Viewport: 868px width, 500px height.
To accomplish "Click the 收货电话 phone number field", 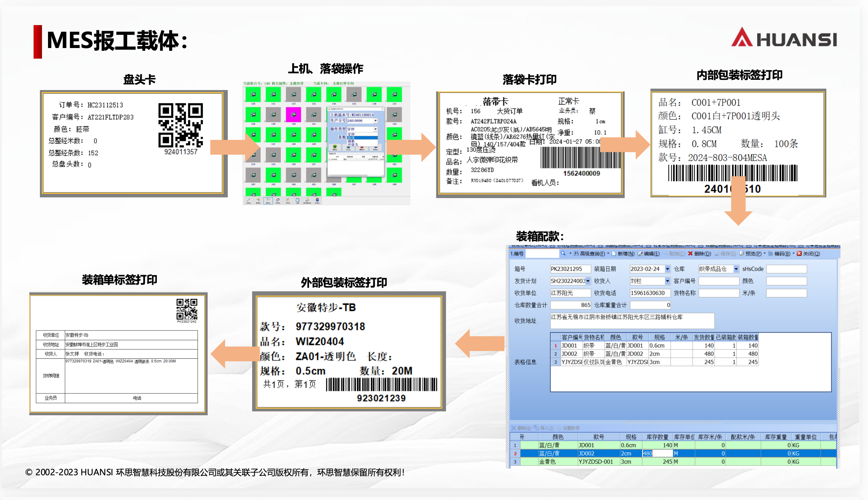I will click(650, 293).
